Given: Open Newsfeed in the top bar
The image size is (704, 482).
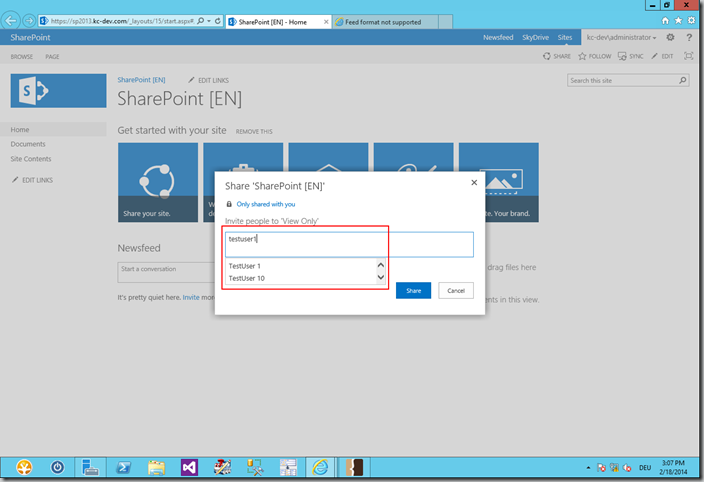Looking at the screenshot, I should pos(498,37).
